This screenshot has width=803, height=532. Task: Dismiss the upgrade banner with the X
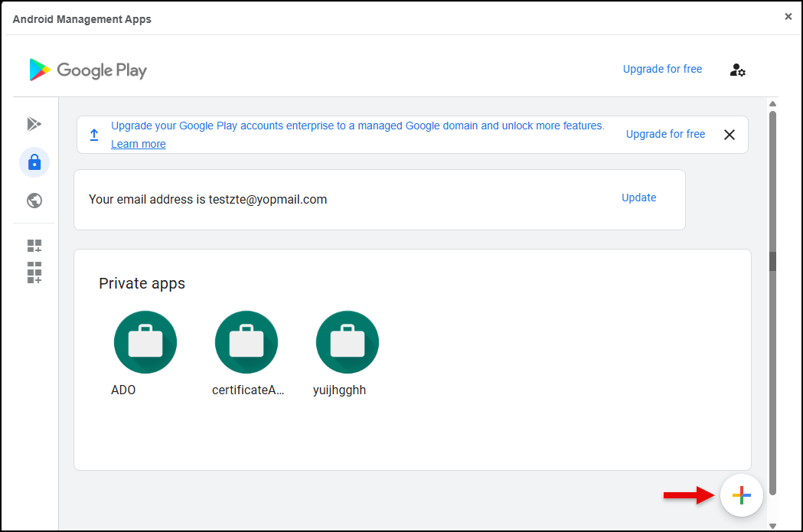coord(729,135)
